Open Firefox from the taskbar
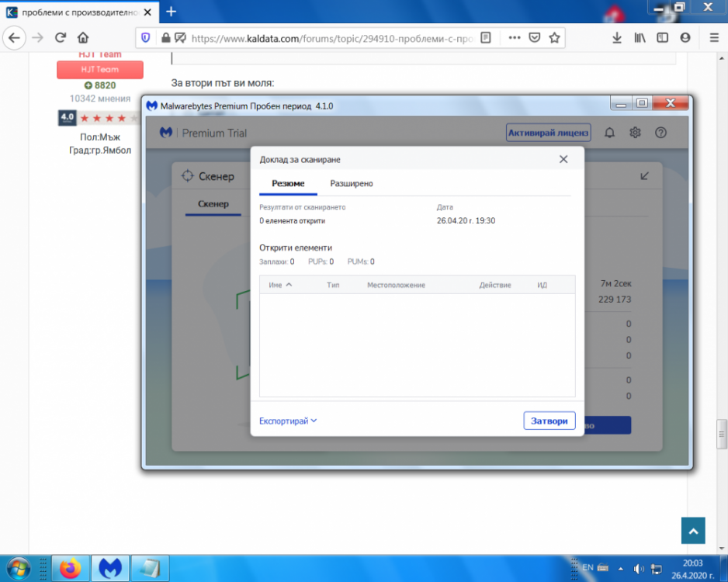The height and width of the screenshot is (582, 728). pyautogui.click(x=70, y=568)
